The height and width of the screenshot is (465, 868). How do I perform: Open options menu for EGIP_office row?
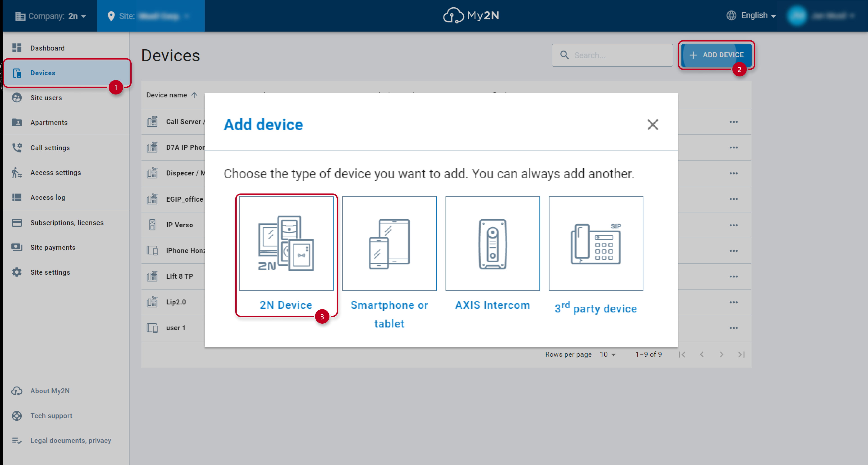click(733, 199)
